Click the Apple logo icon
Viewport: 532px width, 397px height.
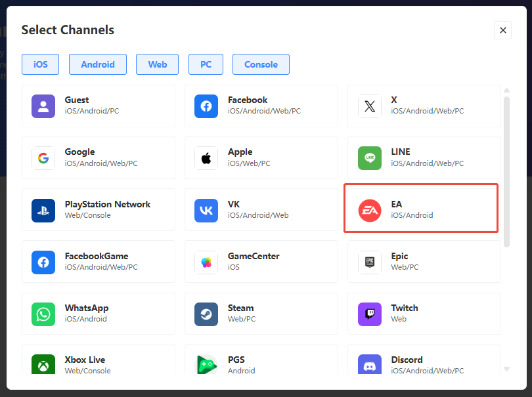click(x=206, y=158)
